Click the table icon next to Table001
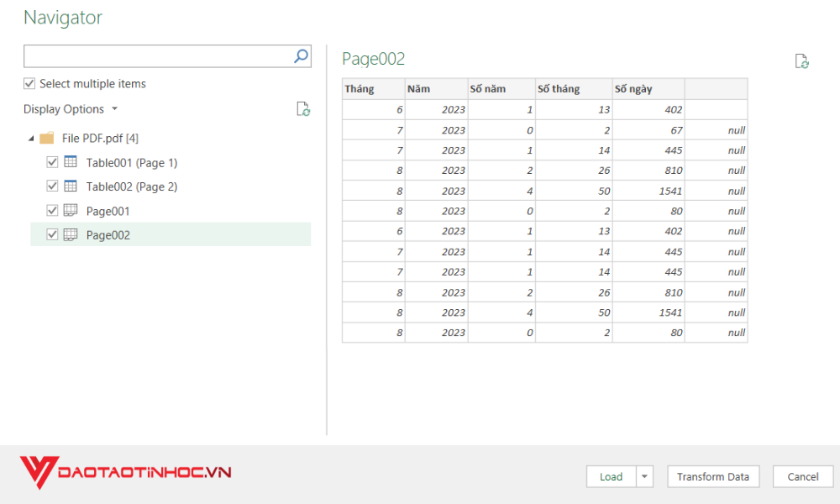 [x=69, y=162]
